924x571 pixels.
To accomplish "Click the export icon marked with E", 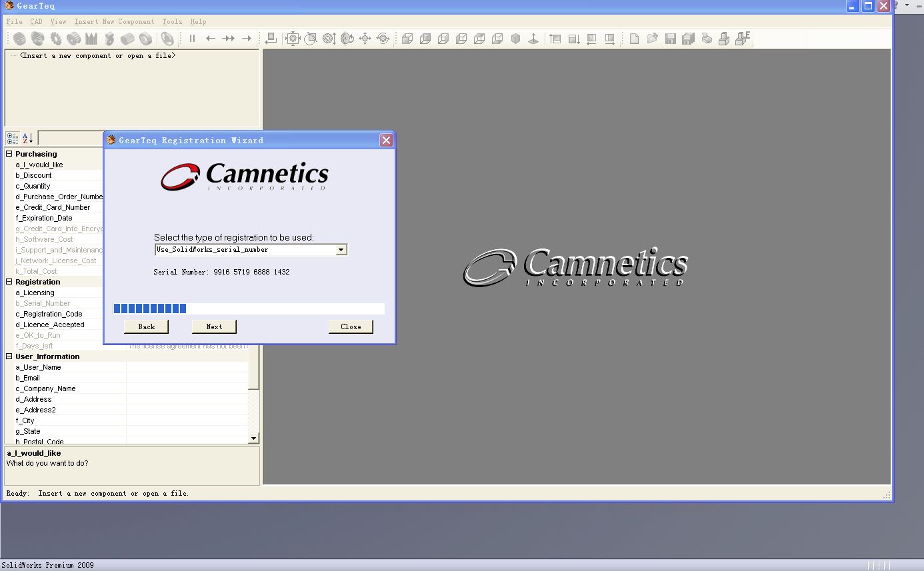I will pos(743,39).
